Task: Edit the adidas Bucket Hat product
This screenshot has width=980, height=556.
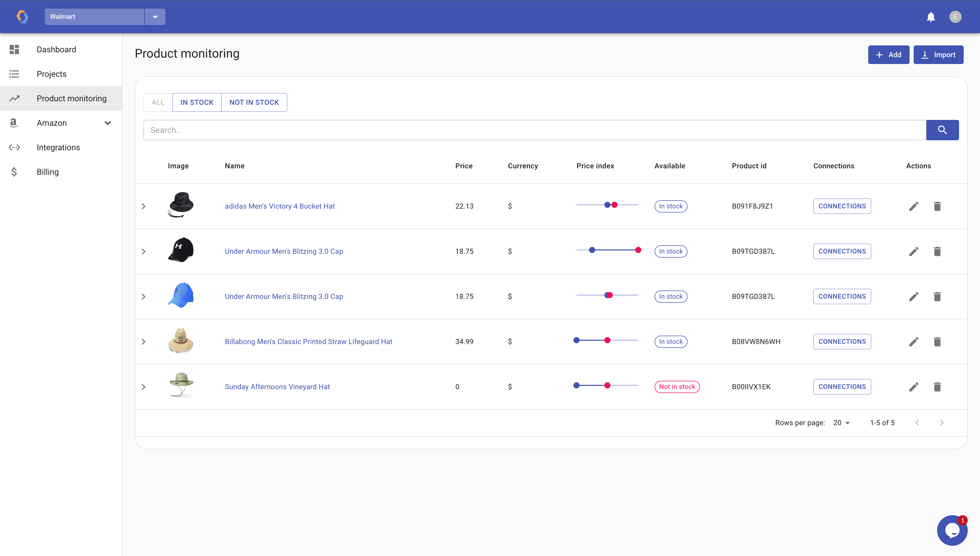Action: (914, 206)
